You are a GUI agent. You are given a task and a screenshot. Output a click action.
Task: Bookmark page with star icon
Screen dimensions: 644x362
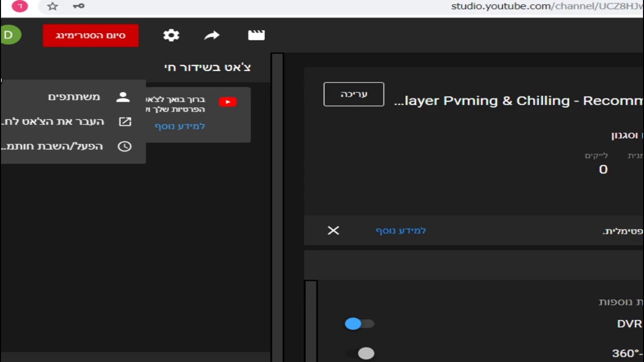[x=52, y=7]
